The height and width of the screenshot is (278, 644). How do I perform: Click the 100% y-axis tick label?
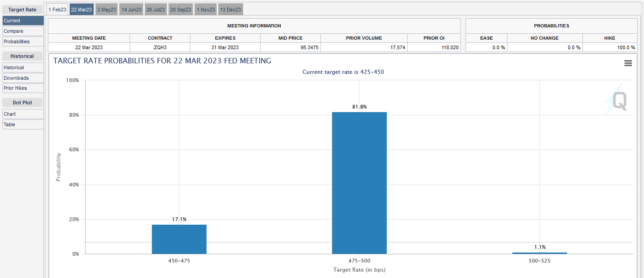[73, 80]
